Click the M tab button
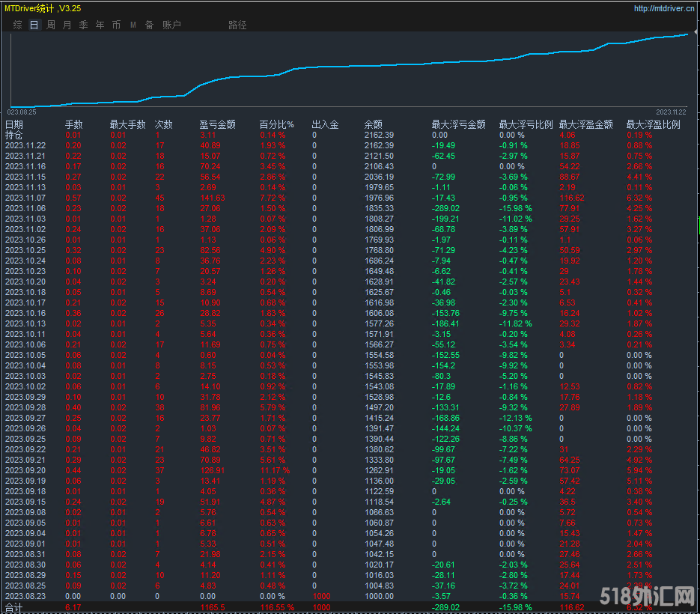 click(133, 25)
